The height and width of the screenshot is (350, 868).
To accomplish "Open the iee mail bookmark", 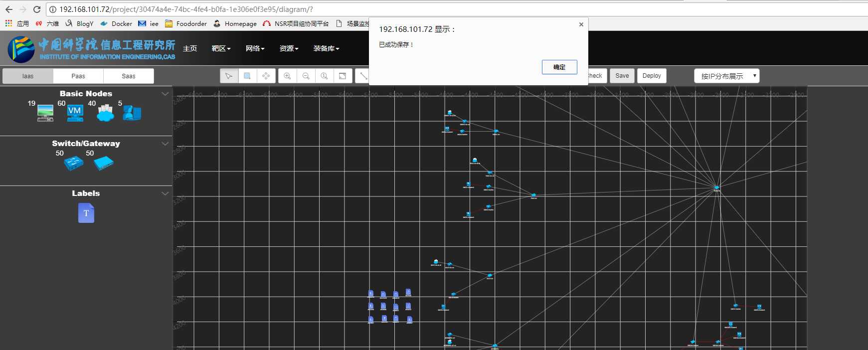I will pyautogui.click(x=149, y=23).
